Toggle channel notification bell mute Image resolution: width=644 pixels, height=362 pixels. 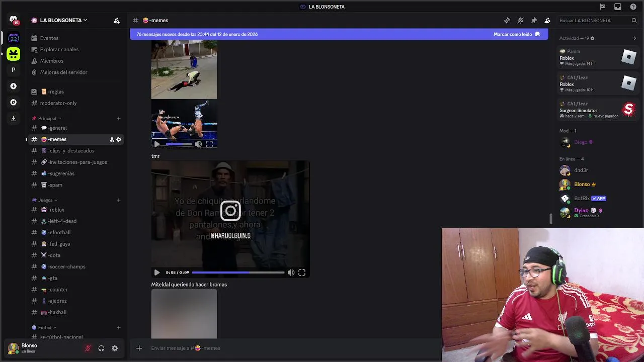[x=521, y=21]
